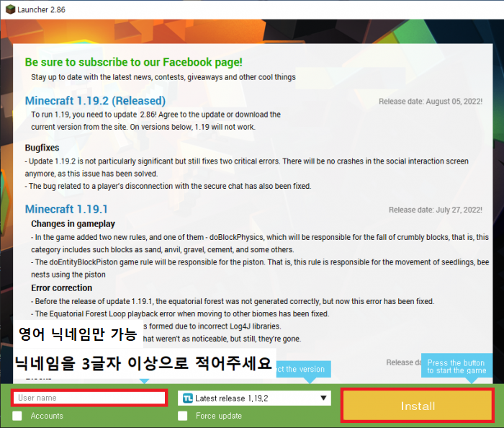The image size is (504, 428).
Task: Click the TL logo in version selector
Action: 188,398
